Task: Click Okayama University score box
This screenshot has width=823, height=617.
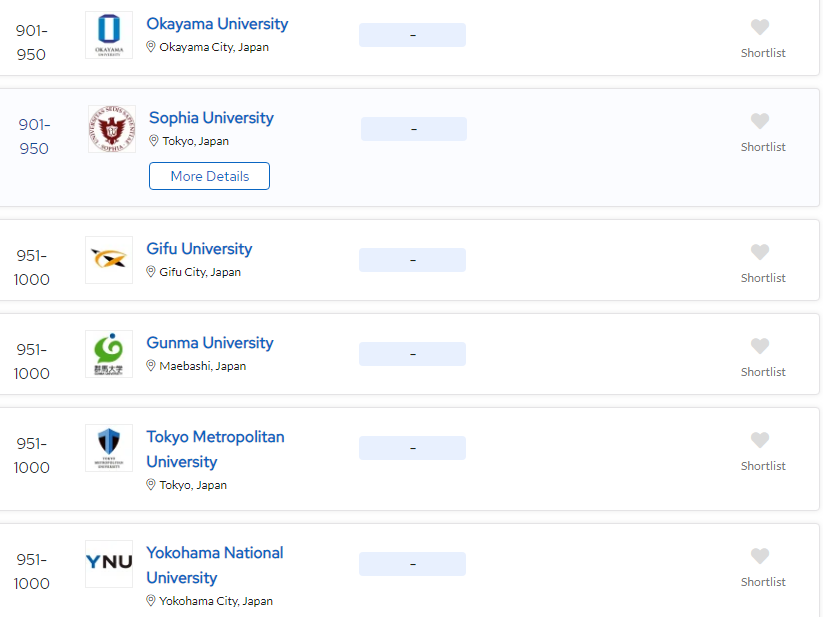Action: [413, 35]
